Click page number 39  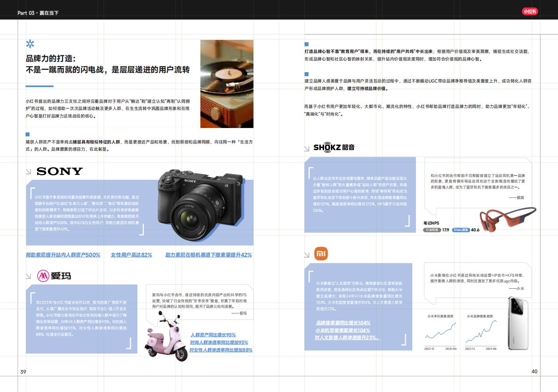point(23,372)
